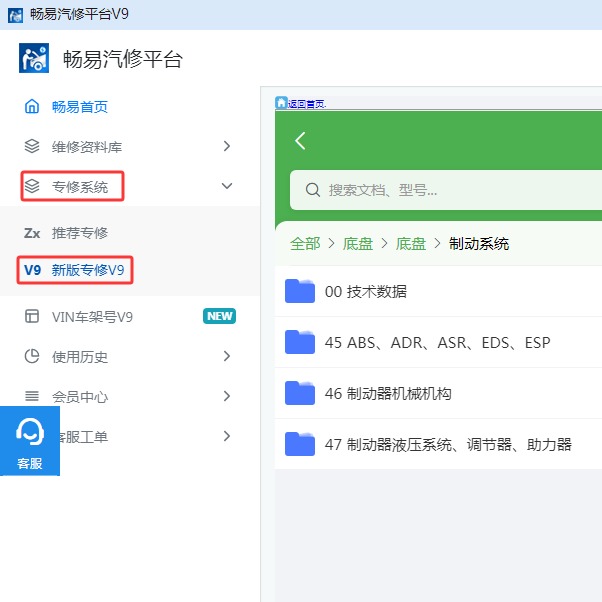Click the 47 制动器液压系统 folder icon

[300, 444]
